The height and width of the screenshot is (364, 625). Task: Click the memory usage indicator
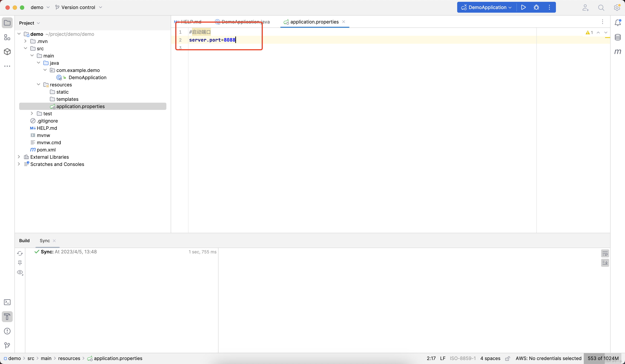603,358
